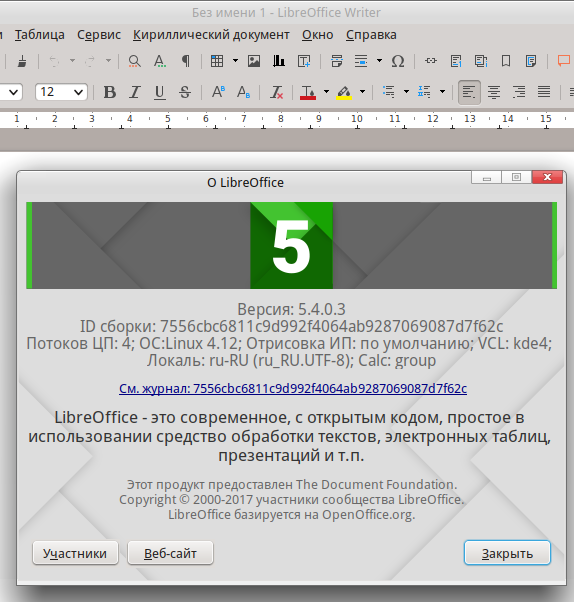Toggle bulleted list icon

[389, 92]
